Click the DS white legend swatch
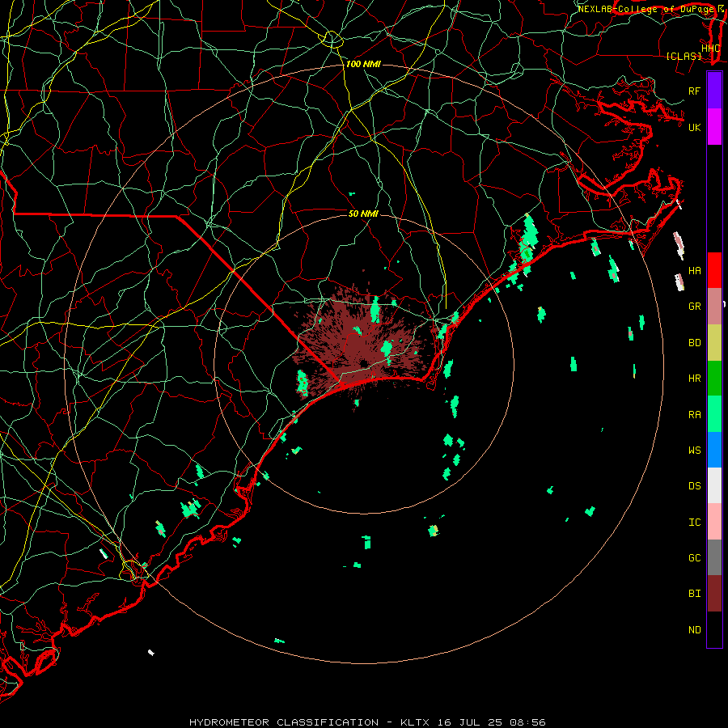 (x=714, y=485)
